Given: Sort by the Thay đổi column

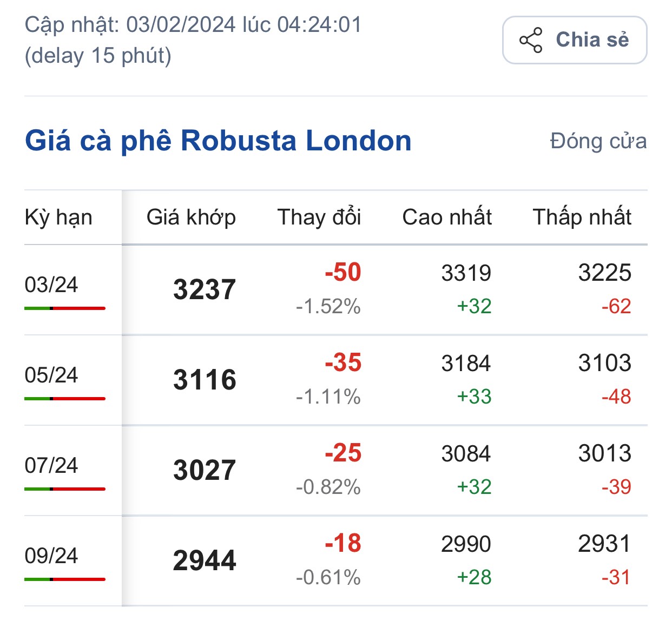Looking at the screenshot, I should point(319,217).
